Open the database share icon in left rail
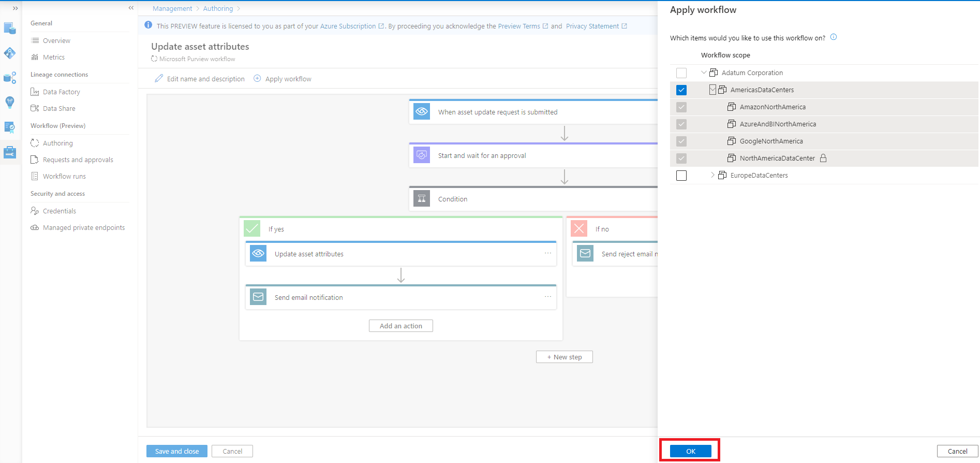Viewport: 980px width, 463px height. tap(10, 78)
